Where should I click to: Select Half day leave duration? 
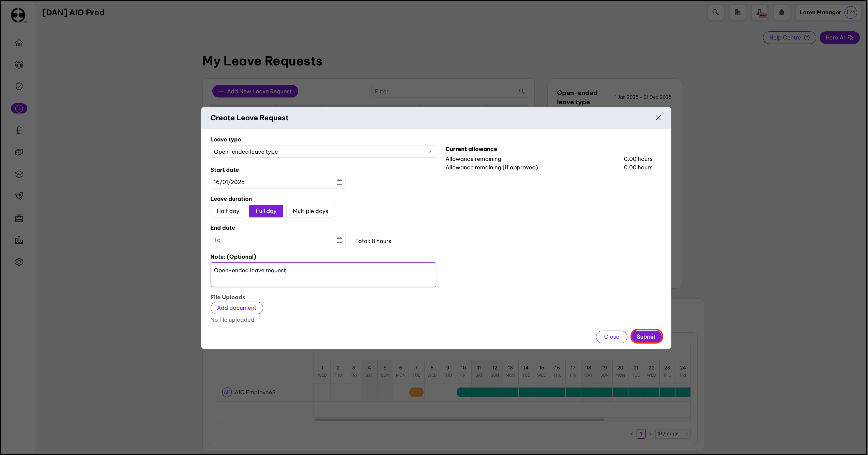pos(228,211)
